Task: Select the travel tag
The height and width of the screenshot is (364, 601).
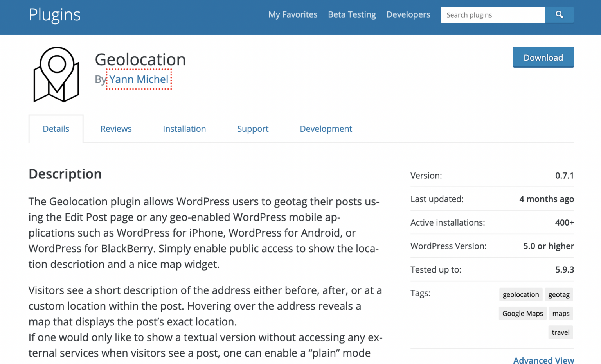Action: pos(560,332)
